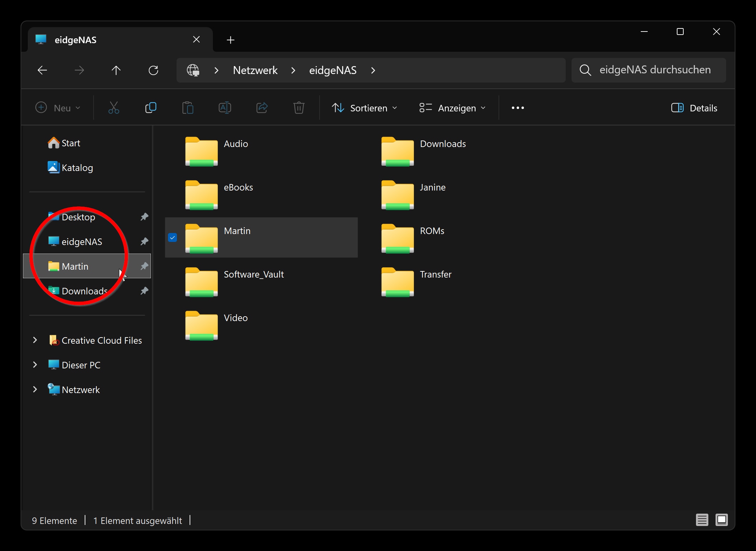Screen dimensions: 756x551
Task: Expand Dieser PC in the sidebar
Action: coord(35,365)
